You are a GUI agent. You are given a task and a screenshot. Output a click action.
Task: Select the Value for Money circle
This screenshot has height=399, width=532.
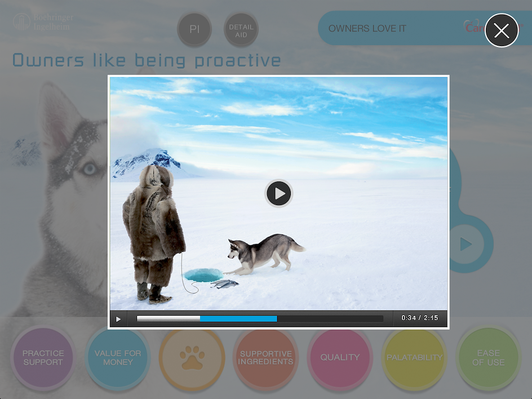pos(118,358)
